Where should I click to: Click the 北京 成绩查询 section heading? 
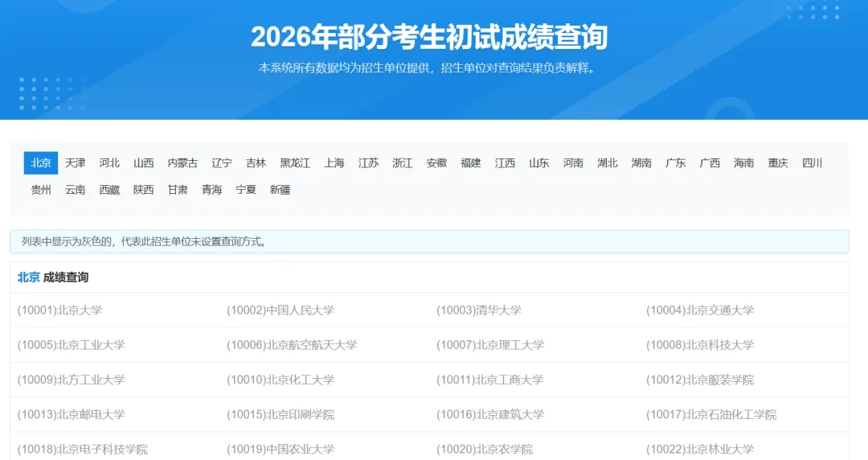pyautogui.click(x=53, y=277)
